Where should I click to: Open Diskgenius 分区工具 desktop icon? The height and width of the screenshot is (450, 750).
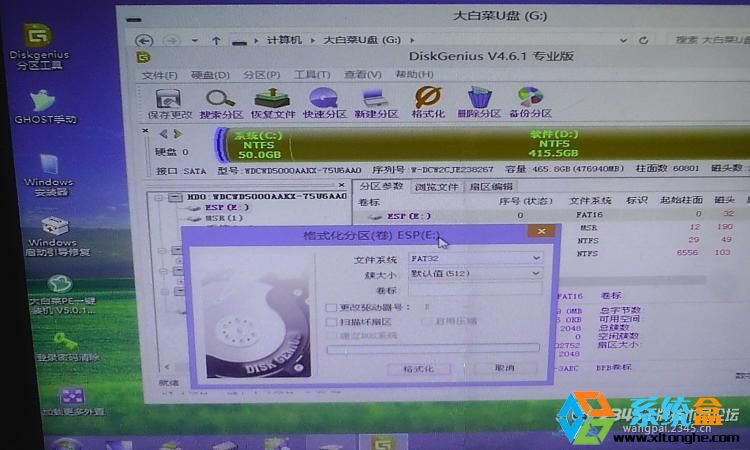point(38,46)
